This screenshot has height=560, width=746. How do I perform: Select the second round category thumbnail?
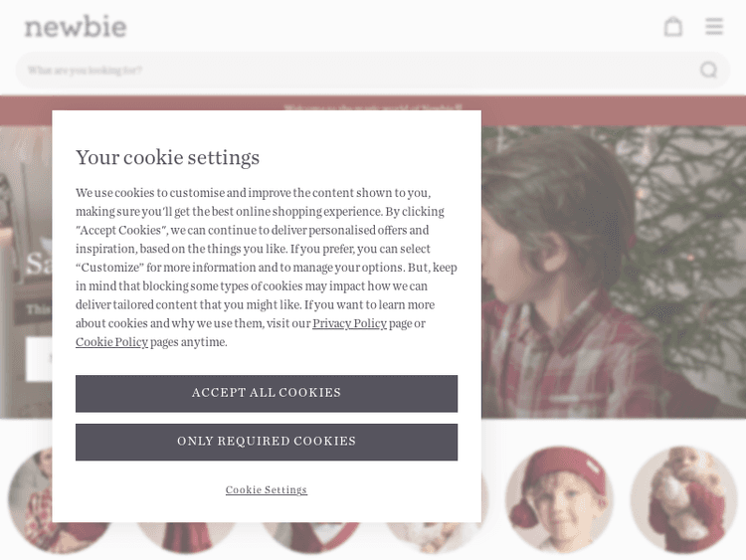coord(186,538)
